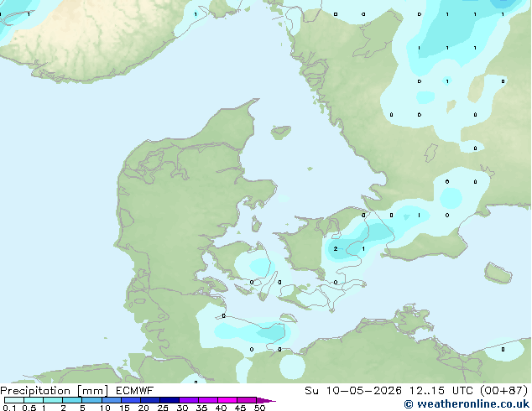The image size is (532, 411).
Task: Click the 0.5–1 mm legend color swatch
Action: [x=34, y=400]
